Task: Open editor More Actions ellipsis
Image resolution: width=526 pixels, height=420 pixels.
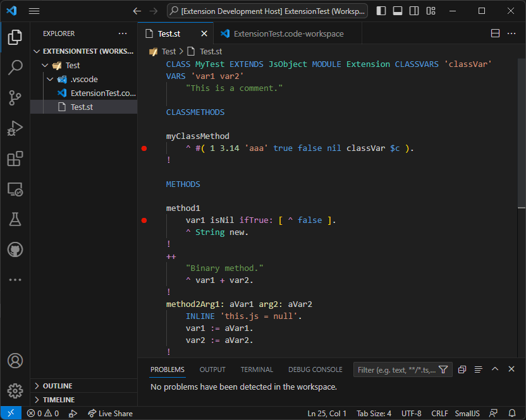Action: point(511,33)
